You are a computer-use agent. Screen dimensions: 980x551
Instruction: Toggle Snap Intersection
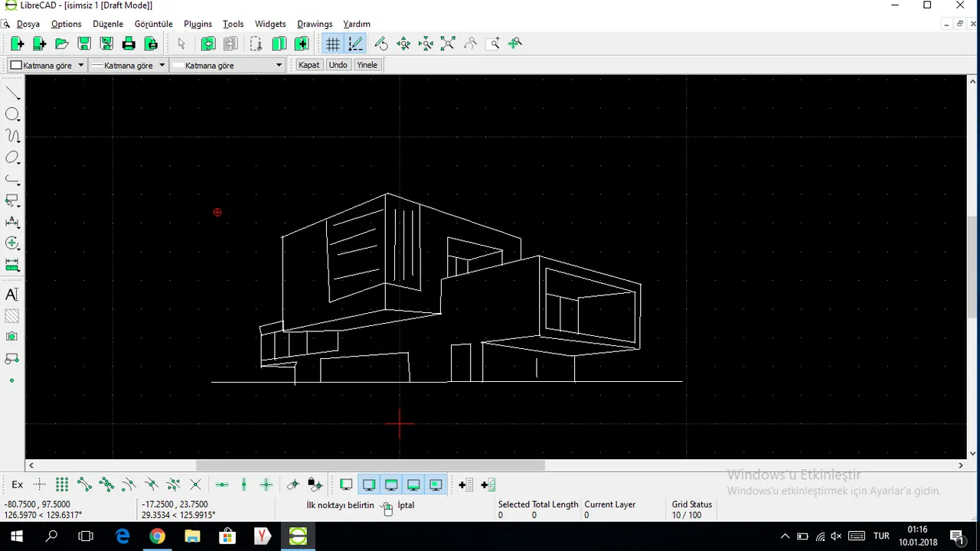point(195,484)
